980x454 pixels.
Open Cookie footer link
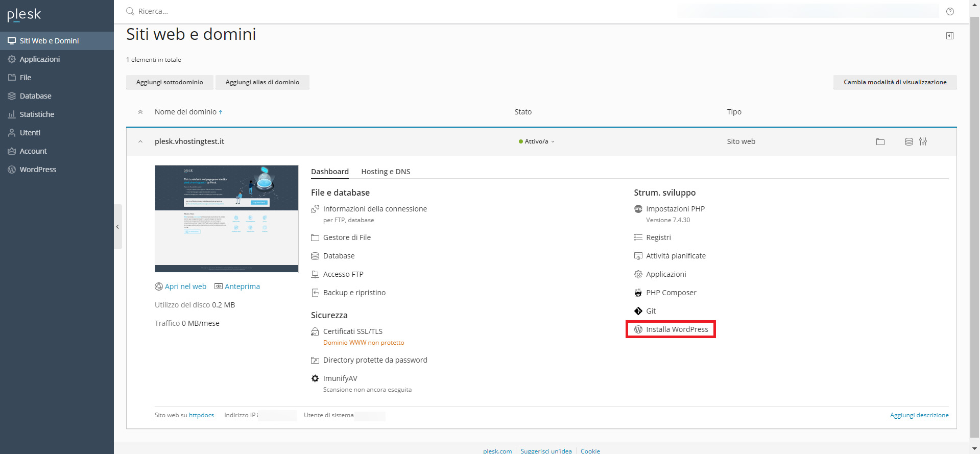(x=590, y=451)
